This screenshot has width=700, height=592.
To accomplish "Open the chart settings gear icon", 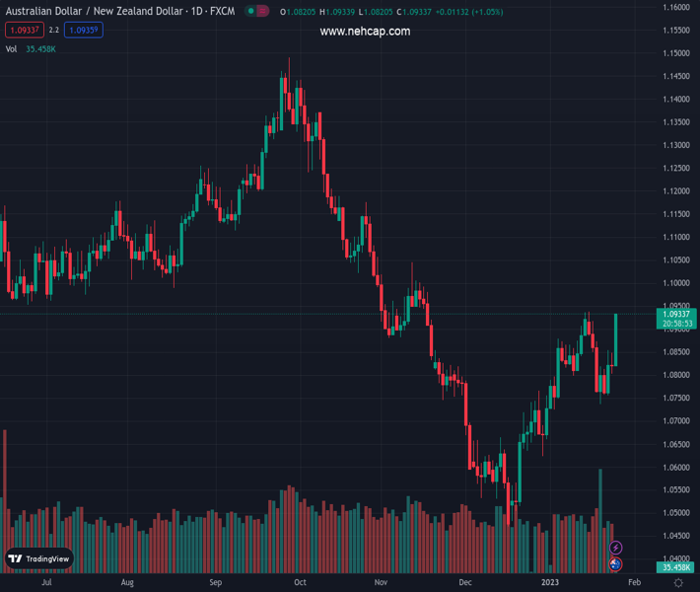I will coord(678,583).
